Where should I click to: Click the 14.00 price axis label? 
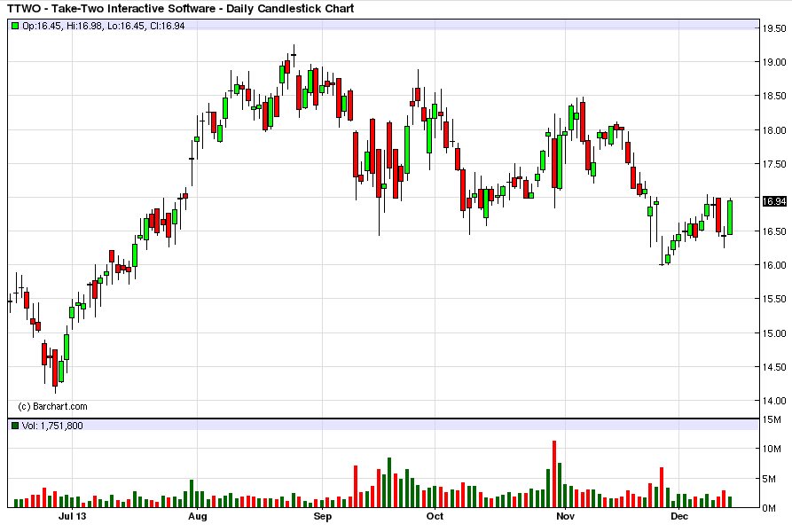(773, 401)
